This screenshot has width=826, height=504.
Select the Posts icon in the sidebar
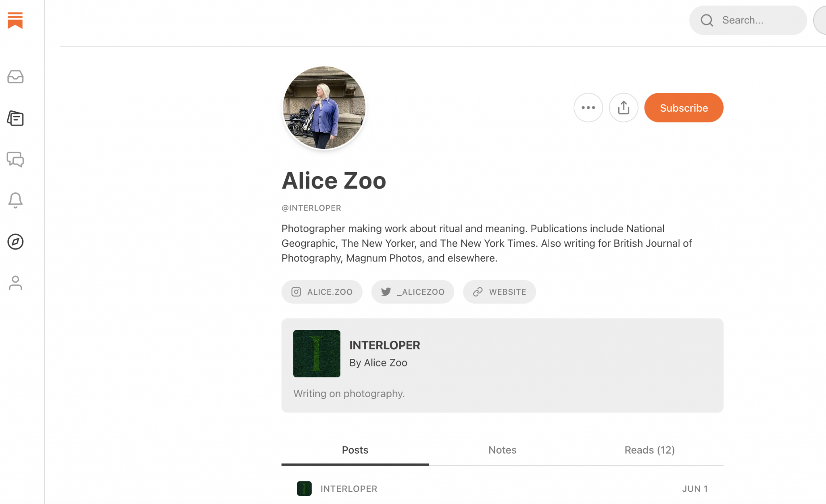pyautogui.click(x=15, y=119)
